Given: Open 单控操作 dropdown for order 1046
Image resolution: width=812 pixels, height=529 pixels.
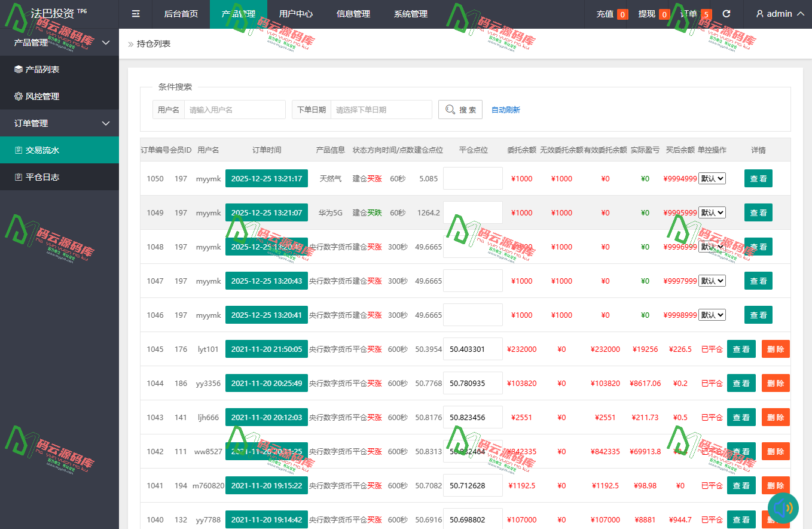Looking at the screenshot, I should pos(712,315).
